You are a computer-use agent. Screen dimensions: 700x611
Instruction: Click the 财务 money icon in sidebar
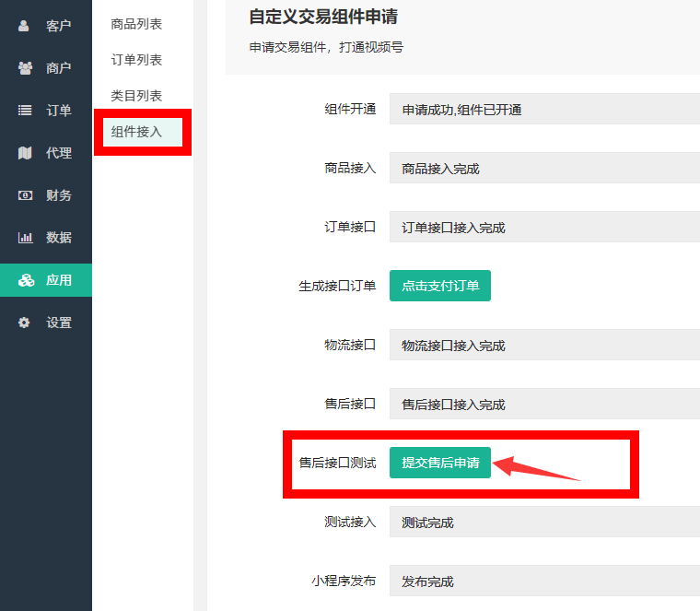(25, 195)
